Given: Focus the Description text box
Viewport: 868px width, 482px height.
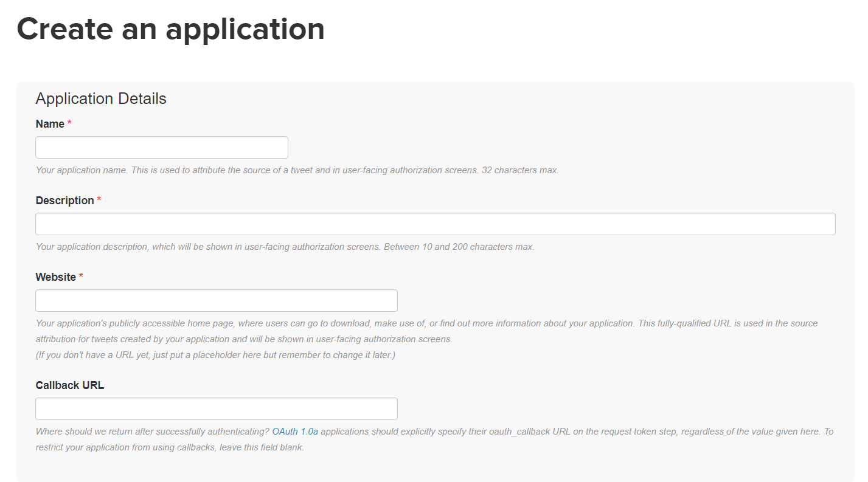Looking at the screenshot, I should (x=435, y=224).
